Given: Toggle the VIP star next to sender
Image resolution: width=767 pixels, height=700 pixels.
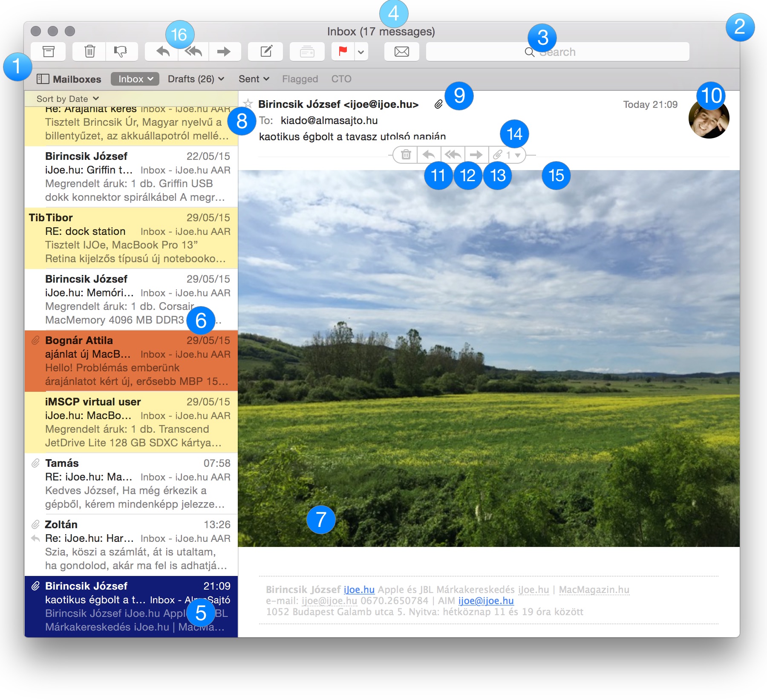Looking at the screenshot, I should click(248, 103).
